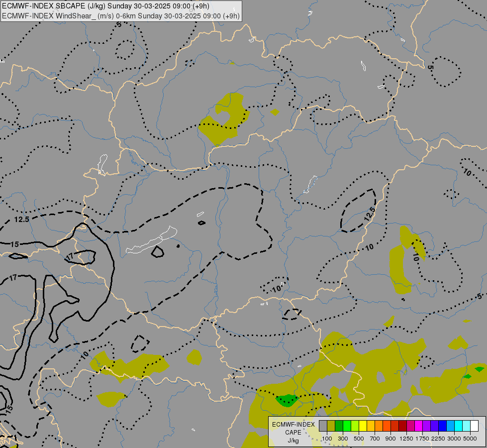Viewport: 487px width, 448px height.
Task: Click the long white-outlined Lake Balaton shape
Action: tap(152, 240)
